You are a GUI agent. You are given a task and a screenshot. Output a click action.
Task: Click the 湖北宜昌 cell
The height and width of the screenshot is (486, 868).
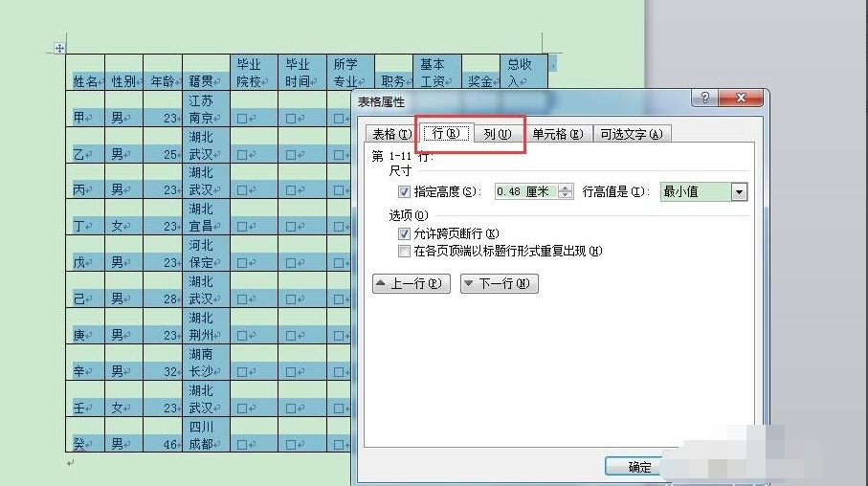[206, 217]
